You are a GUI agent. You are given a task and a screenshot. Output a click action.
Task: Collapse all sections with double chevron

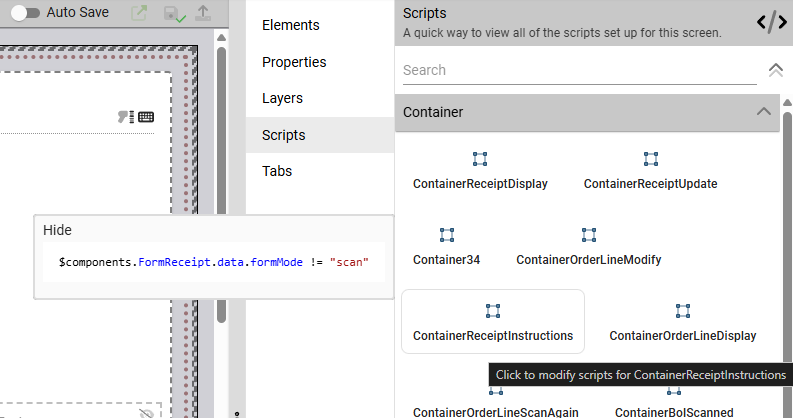(x=775, y=70)
